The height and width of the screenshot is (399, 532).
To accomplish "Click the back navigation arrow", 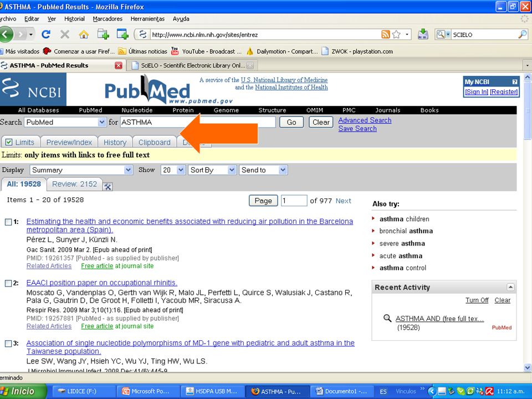I will tap(6, 34).
